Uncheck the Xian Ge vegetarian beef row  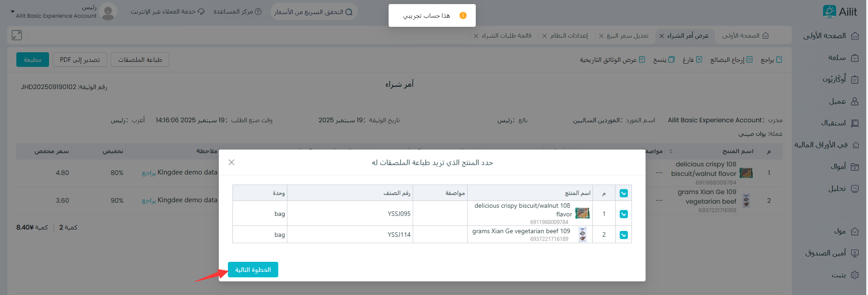[624, 235]
